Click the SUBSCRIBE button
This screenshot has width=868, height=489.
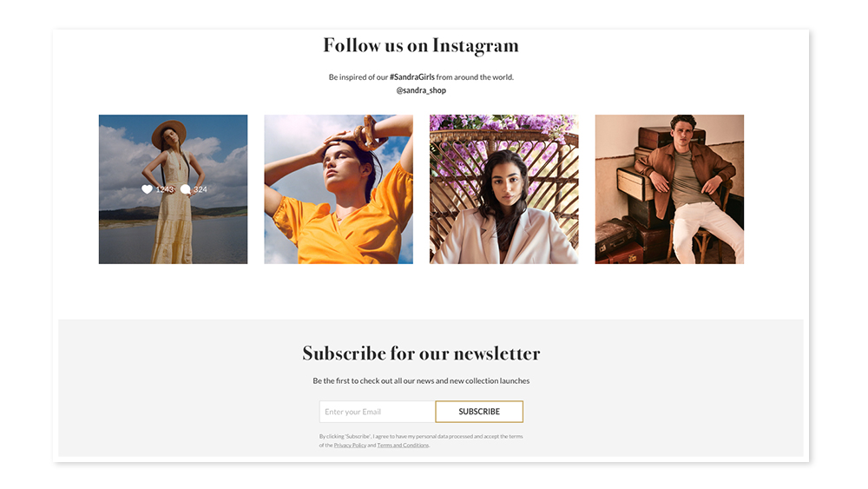click(479, 412)
